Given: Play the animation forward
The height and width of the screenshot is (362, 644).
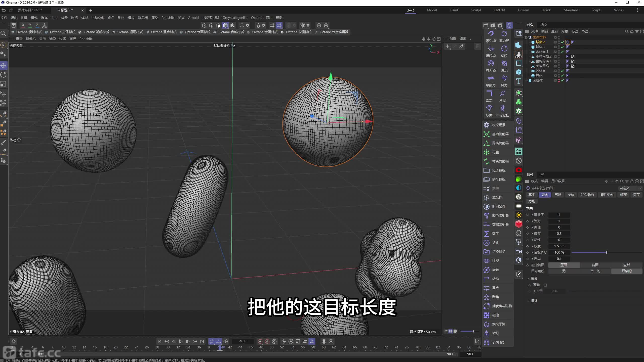Looking at the screenshot, I should click(x=181, y=341).
